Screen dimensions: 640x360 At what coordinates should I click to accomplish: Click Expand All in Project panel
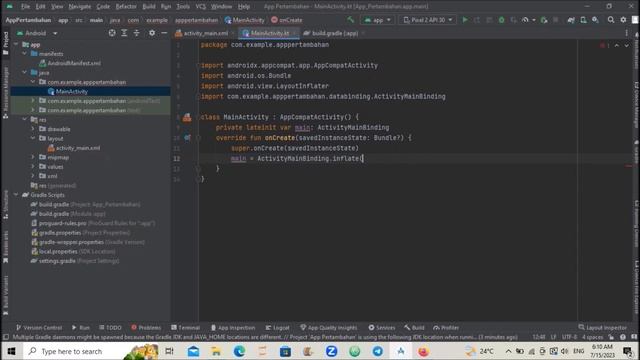(x=124, y=33)
